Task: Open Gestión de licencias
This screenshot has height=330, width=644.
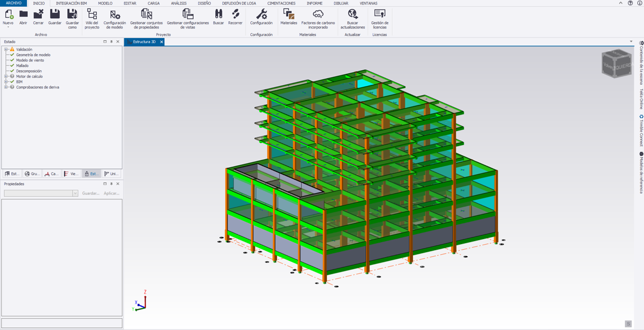Action: coord(380,15)
